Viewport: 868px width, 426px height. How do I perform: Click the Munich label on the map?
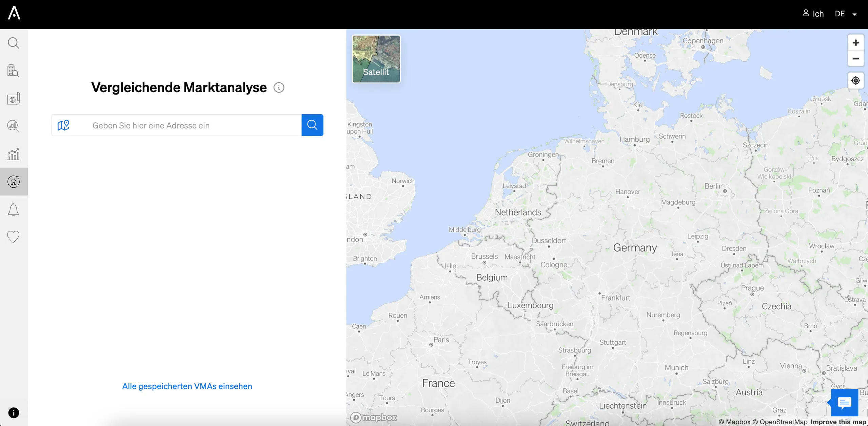(676, 368)
